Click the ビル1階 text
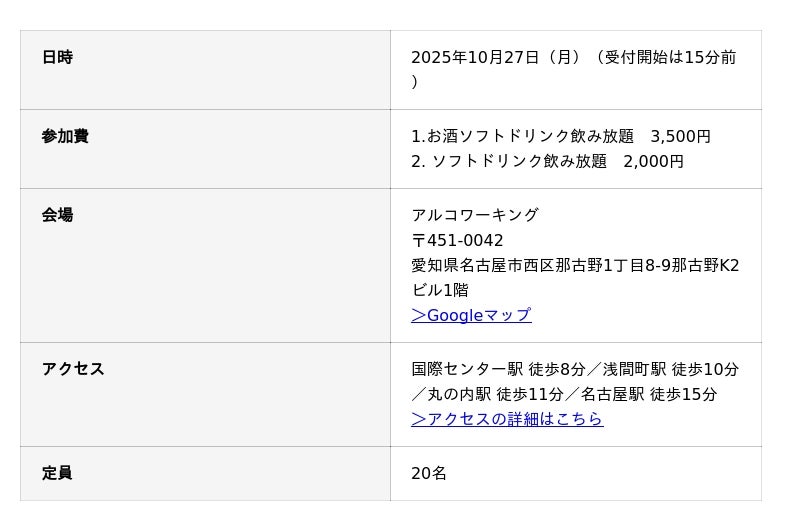The width and height of the screenshot is (800, 531). point(440,291)
